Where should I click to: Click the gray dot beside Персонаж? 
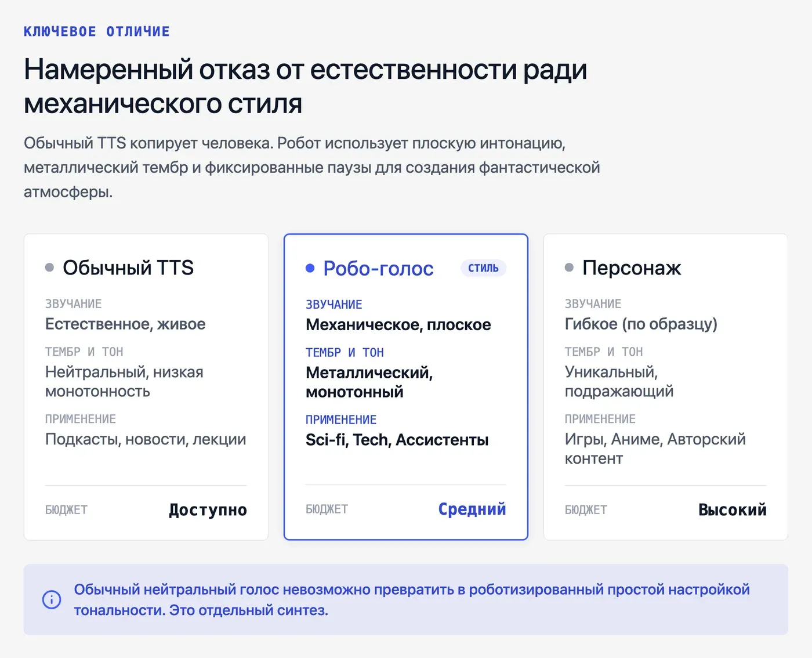click(x=570, y=267)
